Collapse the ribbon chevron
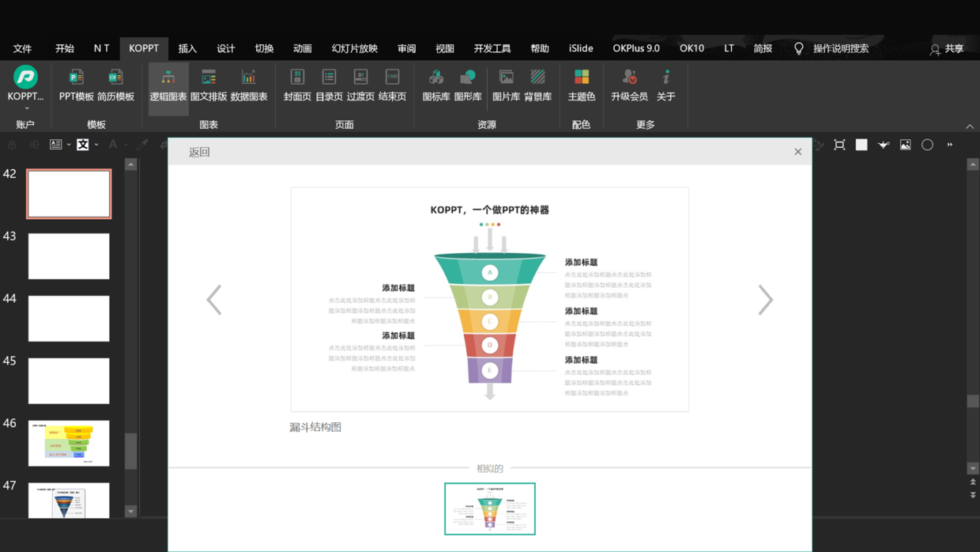The height and width of the screenshot is (552, 980). click(x=970, y=127)
